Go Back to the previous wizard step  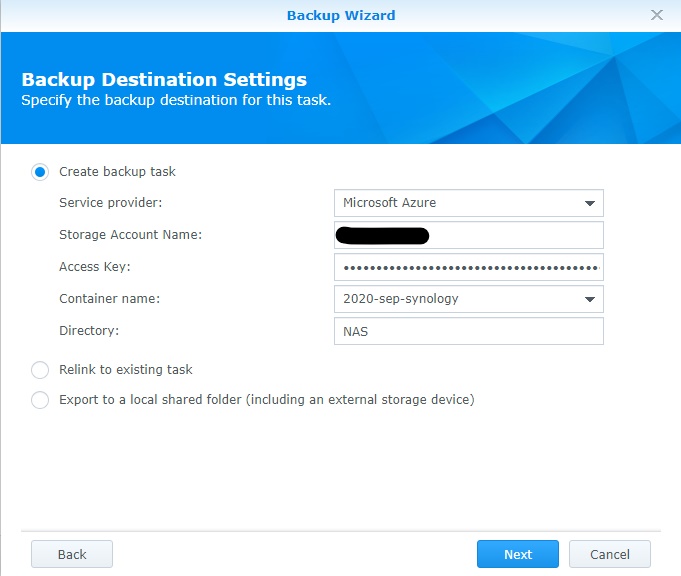pos(72,554)
